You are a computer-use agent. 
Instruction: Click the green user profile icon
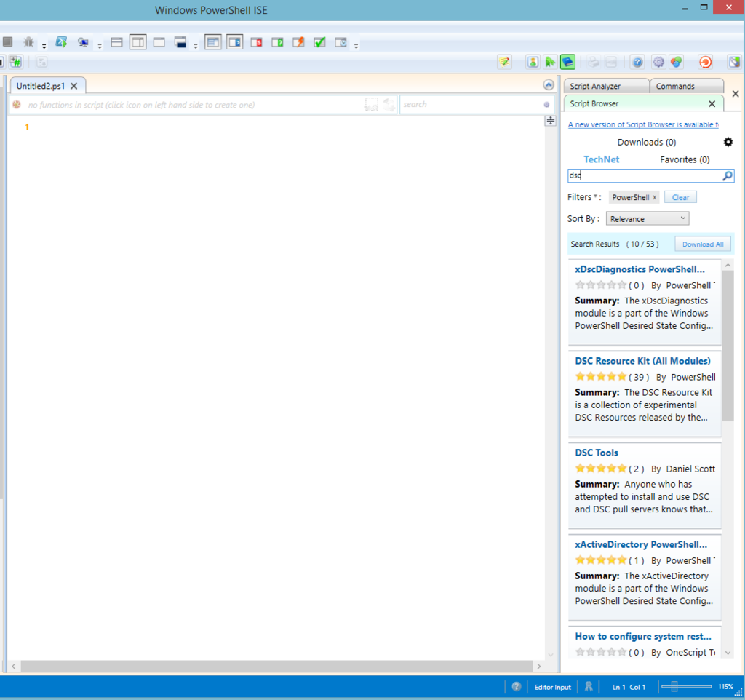coord(533,62)
